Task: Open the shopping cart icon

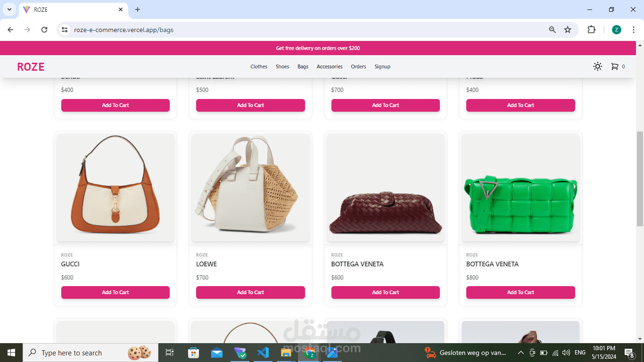Action: pos(614,66)
